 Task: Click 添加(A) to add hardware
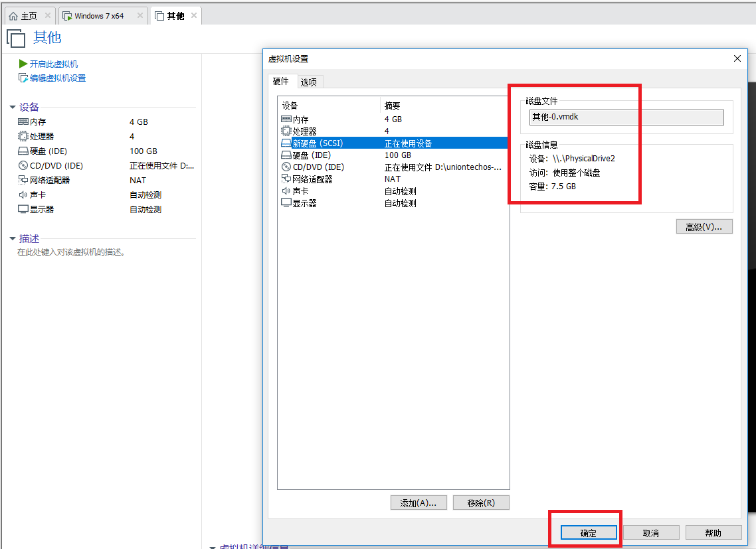pyautogui.click(x=419, y=503)
